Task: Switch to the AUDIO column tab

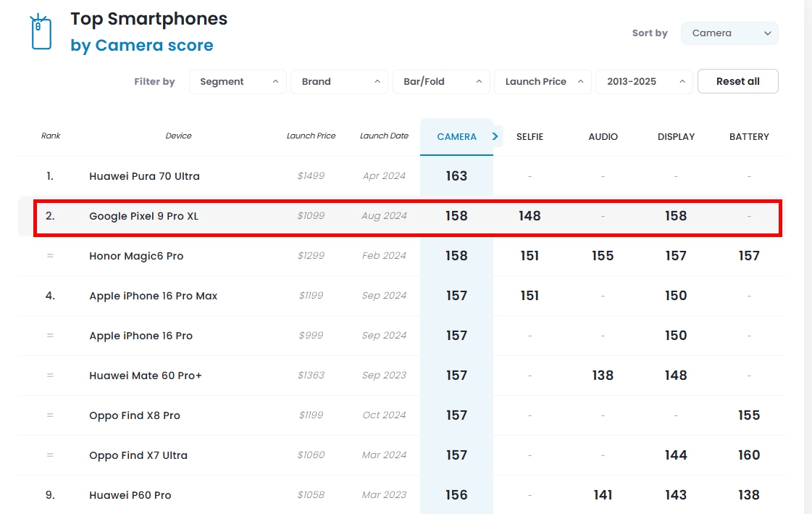Action: pyautogui.click(x=603, y=137)
